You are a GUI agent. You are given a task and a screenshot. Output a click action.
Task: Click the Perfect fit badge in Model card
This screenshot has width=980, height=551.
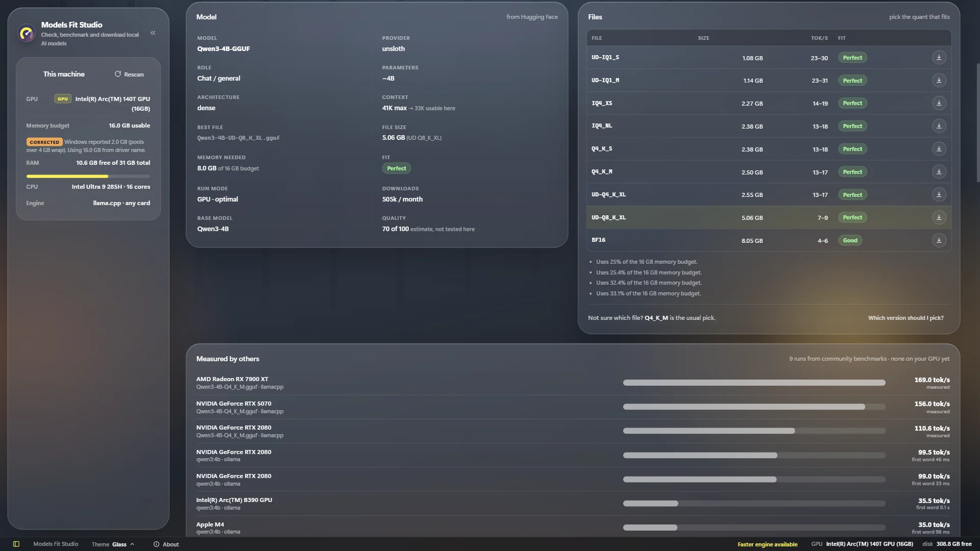[397, 168]
